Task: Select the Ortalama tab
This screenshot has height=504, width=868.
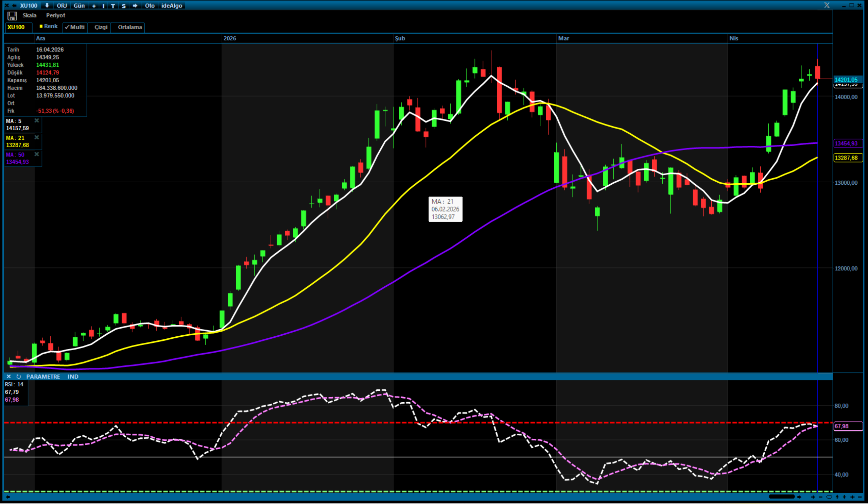Action: pos(129,27)
